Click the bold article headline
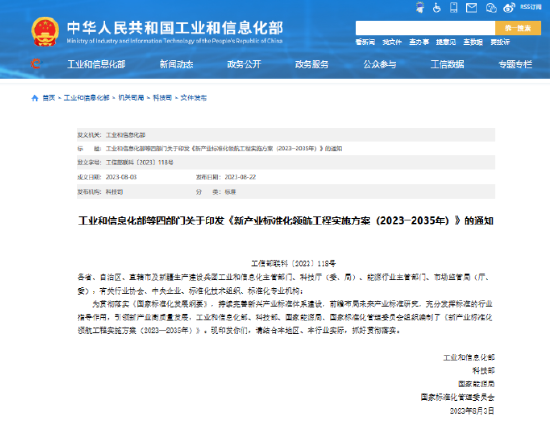 click(286, 221)
